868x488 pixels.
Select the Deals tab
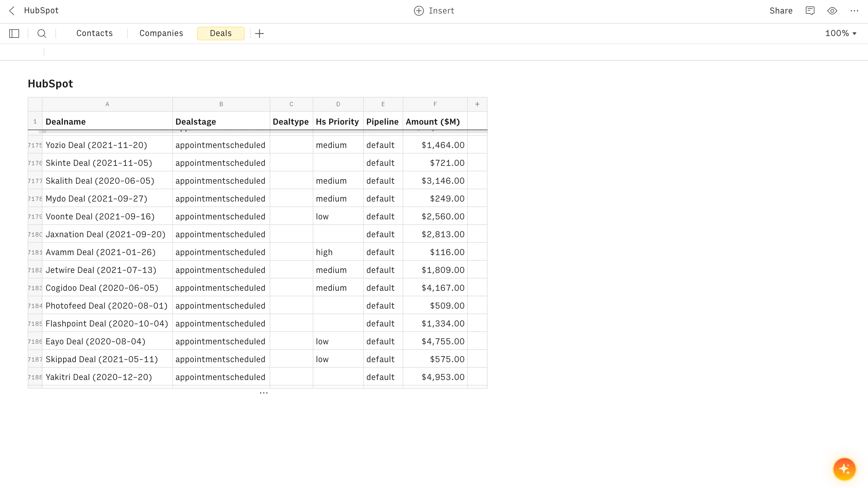(221, 33)
